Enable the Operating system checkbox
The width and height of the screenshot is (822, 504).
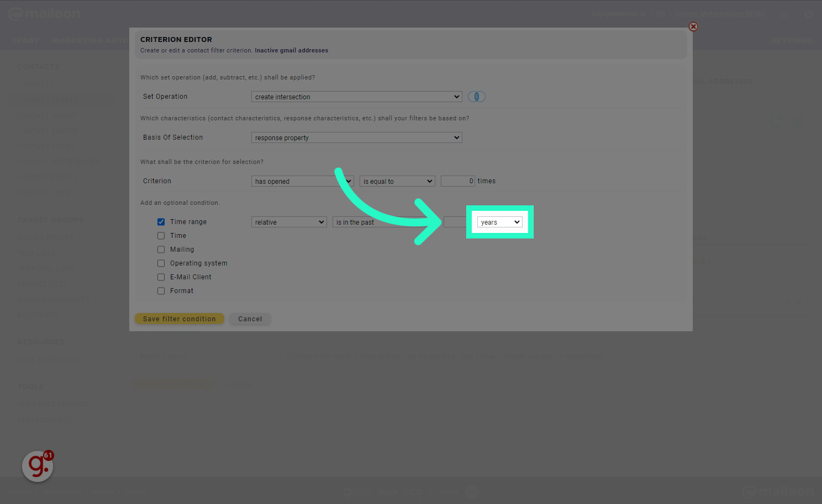click(x=161, y=263)
